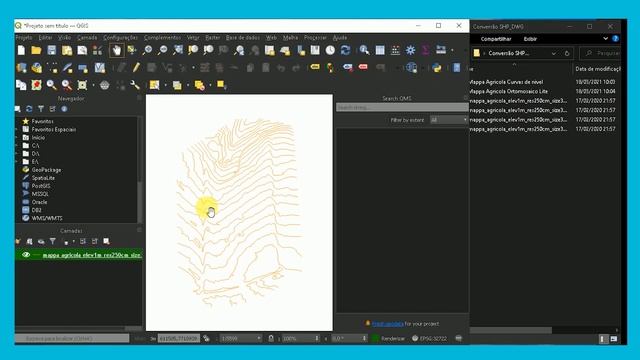This screenshot has height=360, width=640.
Task: Open the Data Source Manager icon
Action: (x=21, y=68)
